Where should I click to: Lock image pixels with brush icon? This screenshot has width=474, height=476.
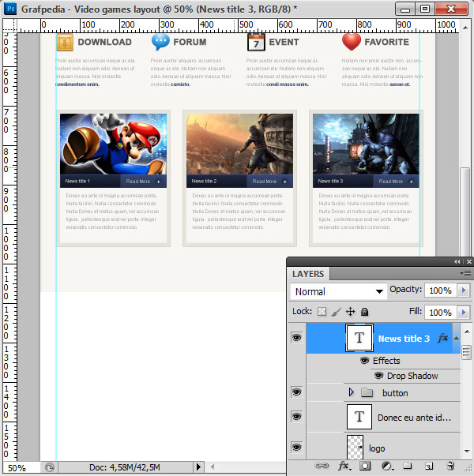click(336, 312)
